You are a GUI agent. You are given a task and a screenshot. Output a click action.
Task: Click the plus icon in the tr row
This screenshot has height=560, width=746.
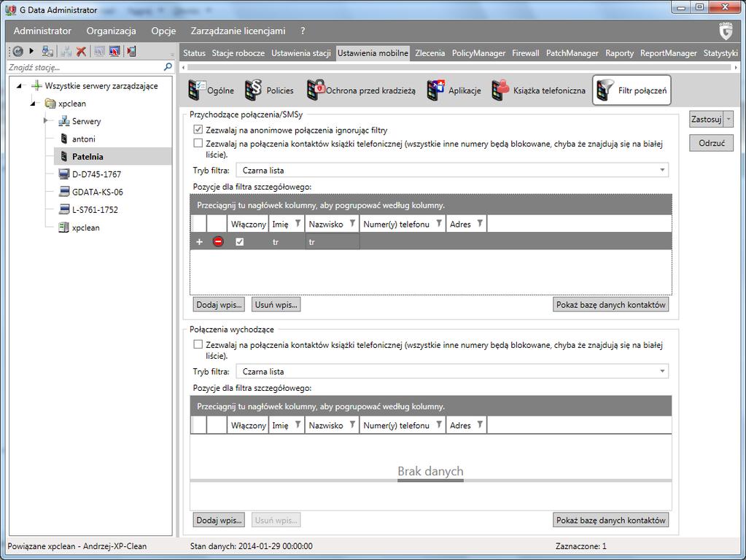pos(199,241)
